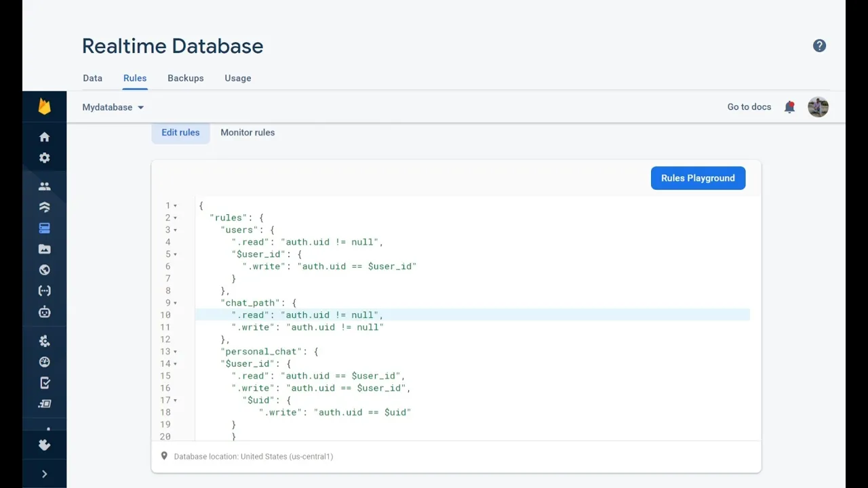Screen dimensions: 868x488
Task: Click database location pin icon
Action: tap(164, 456)
